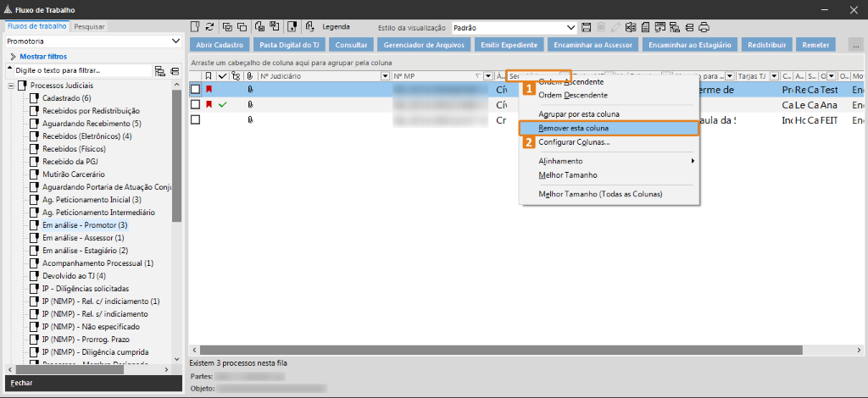
Task: Tick checkbox of third process row
Action: [196, 119]
